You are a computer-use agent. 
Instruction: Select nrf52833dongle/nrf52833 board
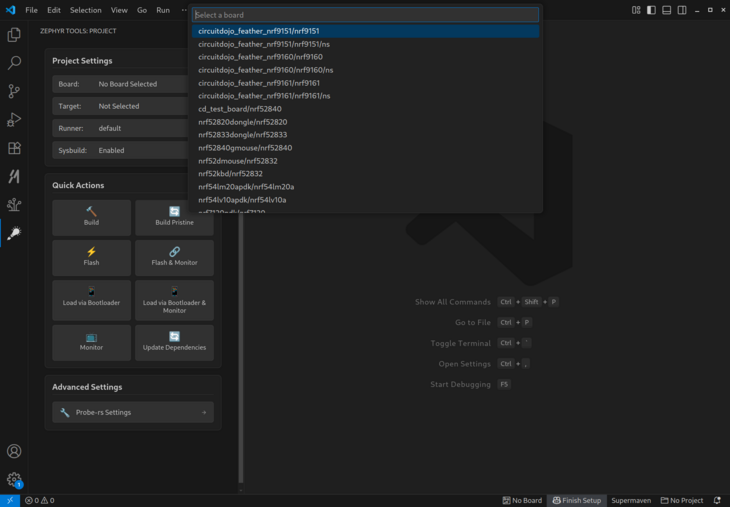365,135
